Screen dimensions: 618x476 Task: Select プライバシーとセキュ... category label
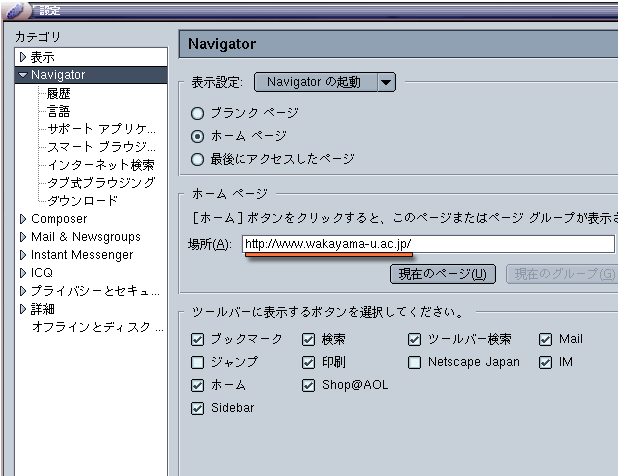tap(95, 291)
